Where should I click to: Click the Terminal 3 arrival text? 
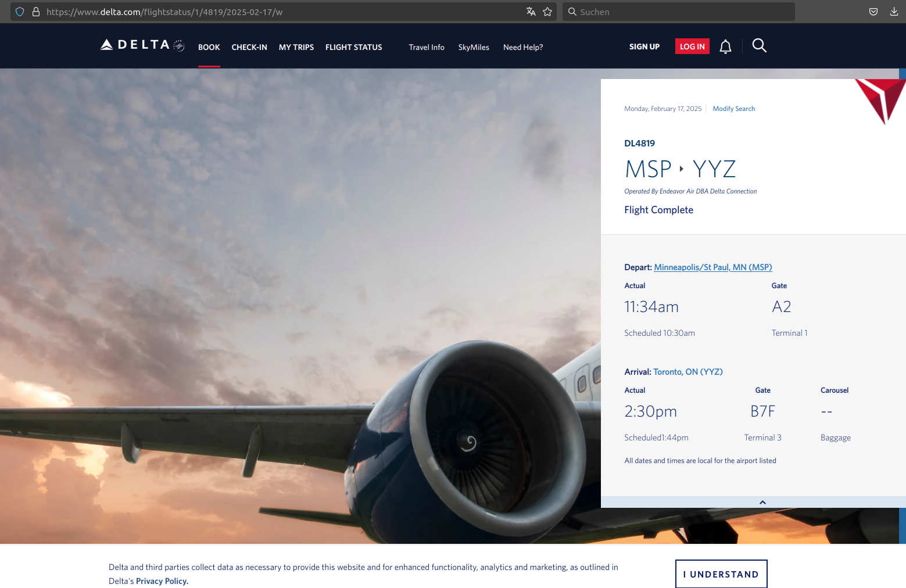point(762,438)
